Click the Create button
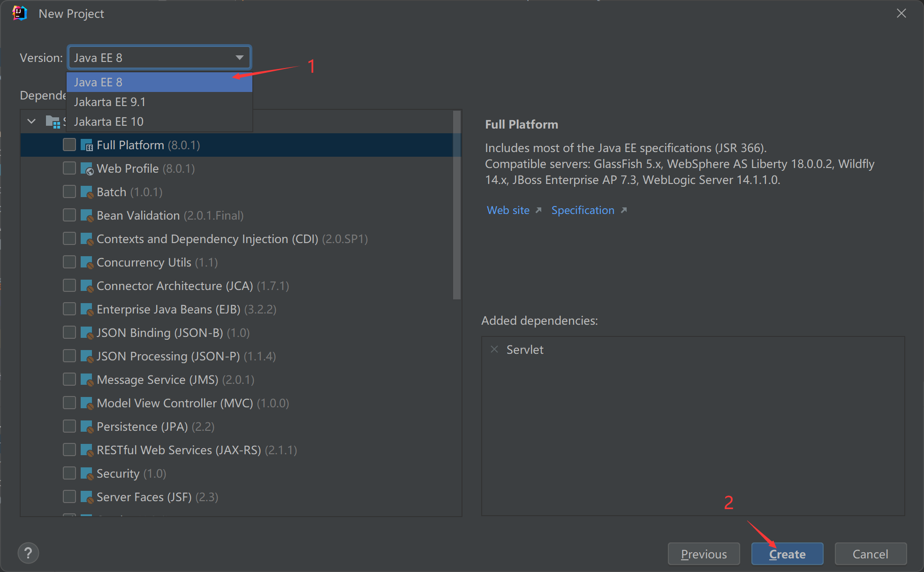 pyautogui.click(x=787, y=554)
